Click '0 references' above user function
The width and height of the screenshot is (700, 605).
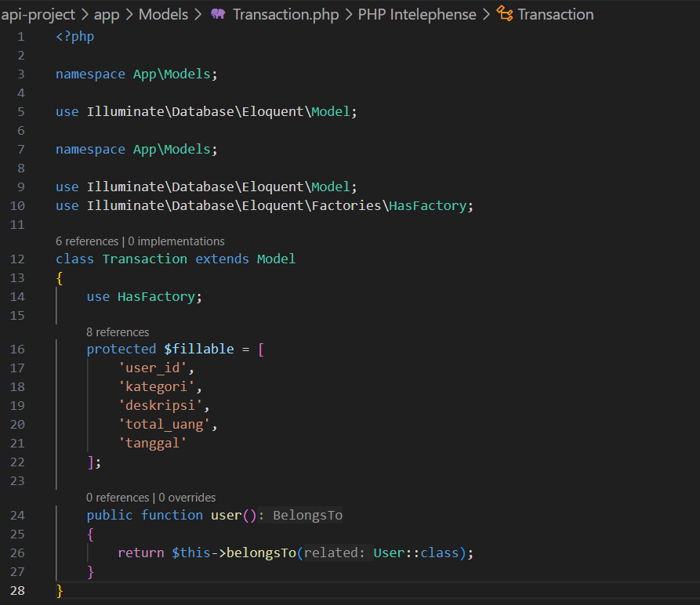click(118, 498)
